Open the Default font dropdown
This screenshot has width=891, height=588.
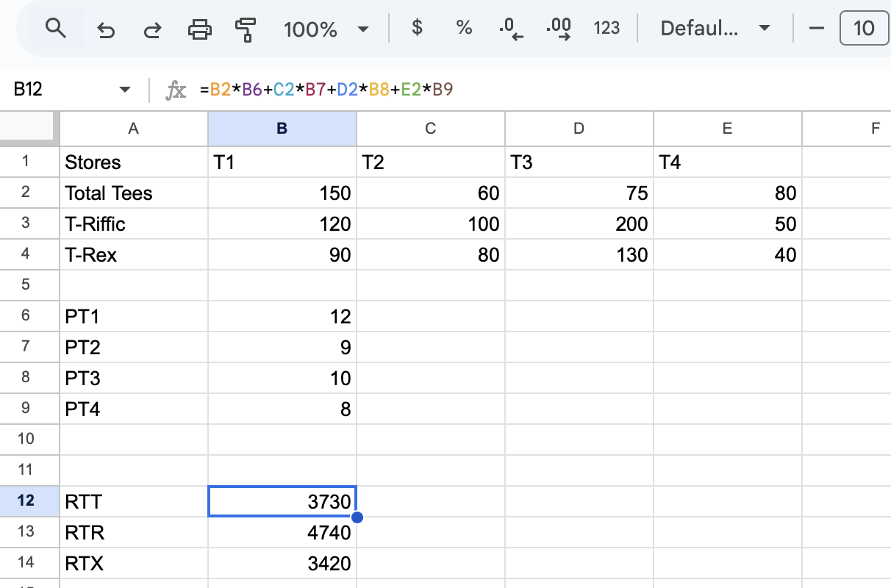point(713,28)
